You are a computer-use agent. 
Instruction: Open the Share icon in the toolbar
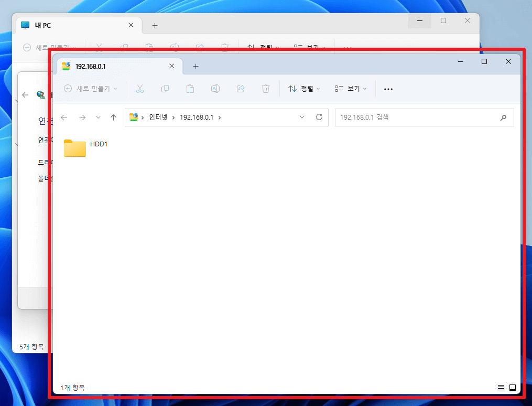pos(241,88)
